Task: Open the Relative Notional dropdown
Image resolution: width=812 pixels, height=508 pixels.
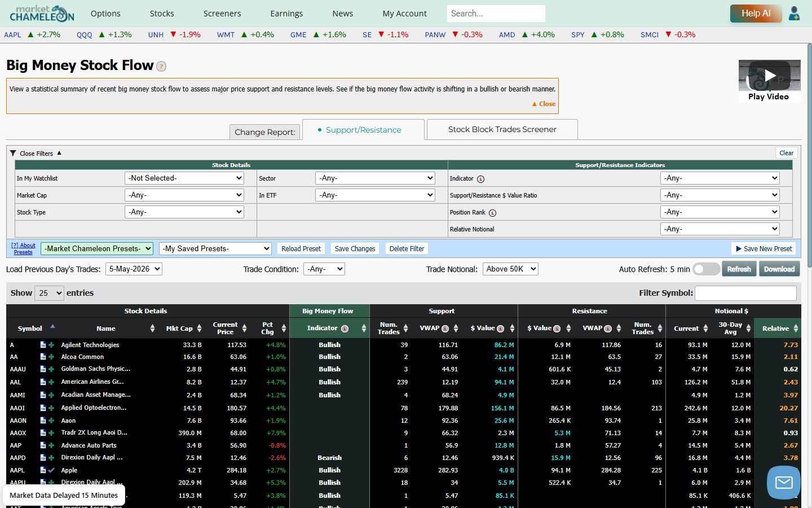Action: (x=720, y=229)
